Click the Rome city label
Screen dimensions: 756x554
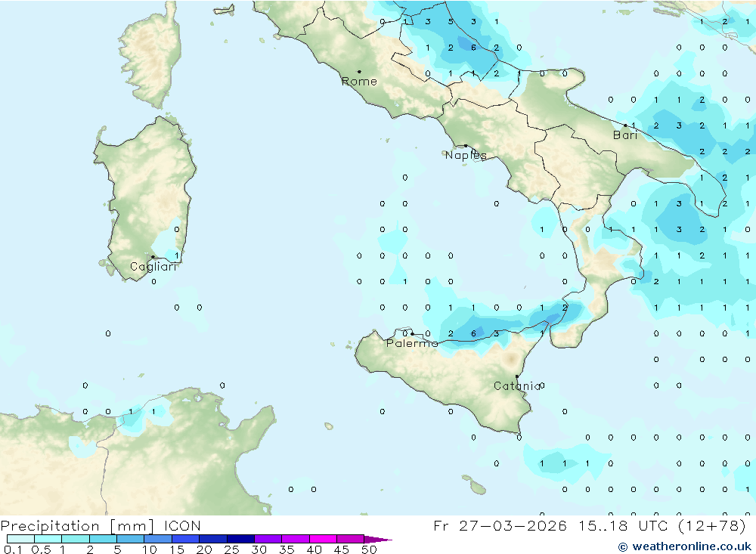click(x=359, y=82)
